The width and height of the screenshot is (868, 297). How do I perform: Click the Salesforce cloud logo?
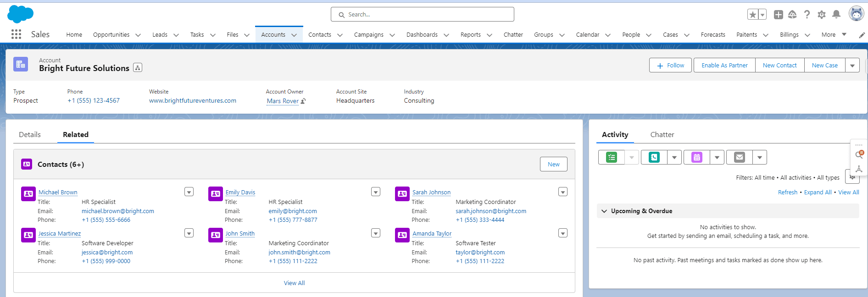tap(20, 14)
